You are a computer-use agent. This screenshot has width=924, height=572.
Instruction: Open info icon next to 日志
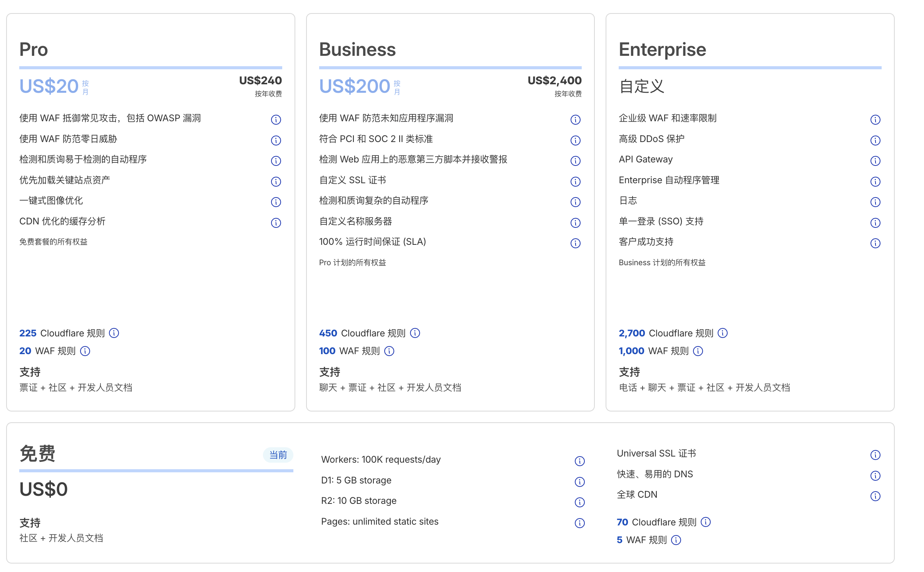pos(875,202)
